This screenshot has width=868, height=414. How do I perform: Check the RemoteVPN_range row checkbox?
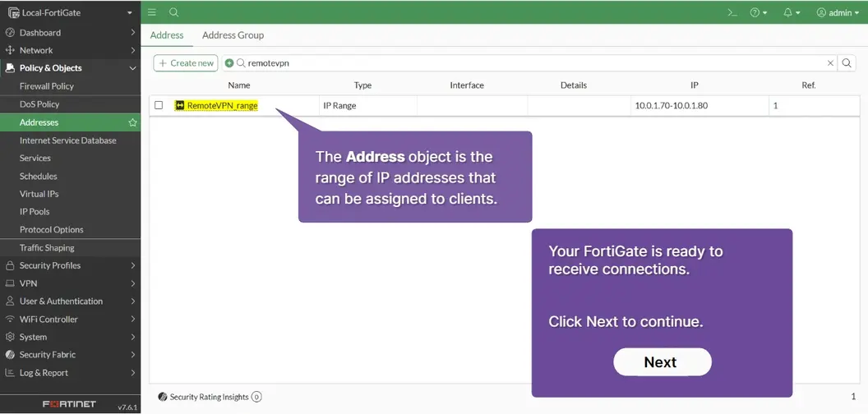(159, 105)
